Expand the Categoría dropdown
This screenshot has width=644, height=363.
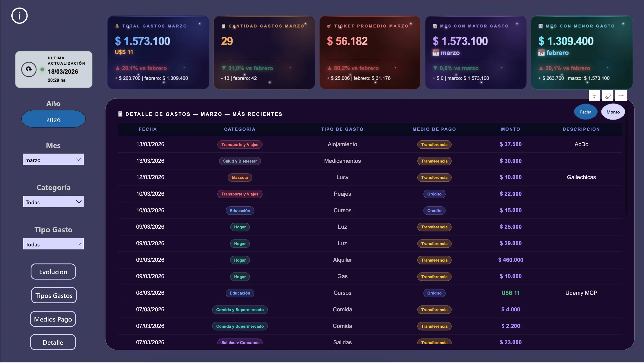tap(54, 202)
